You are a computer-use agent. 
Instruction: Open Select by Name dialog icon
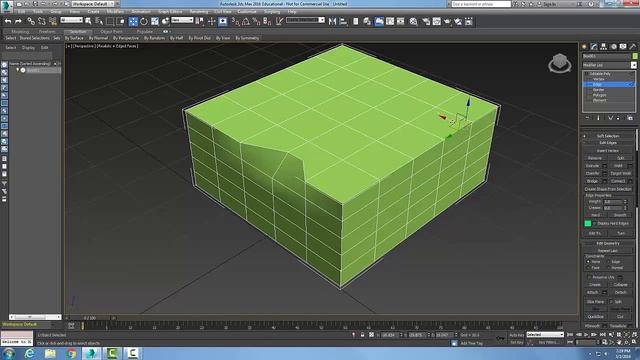pos(99,21)
